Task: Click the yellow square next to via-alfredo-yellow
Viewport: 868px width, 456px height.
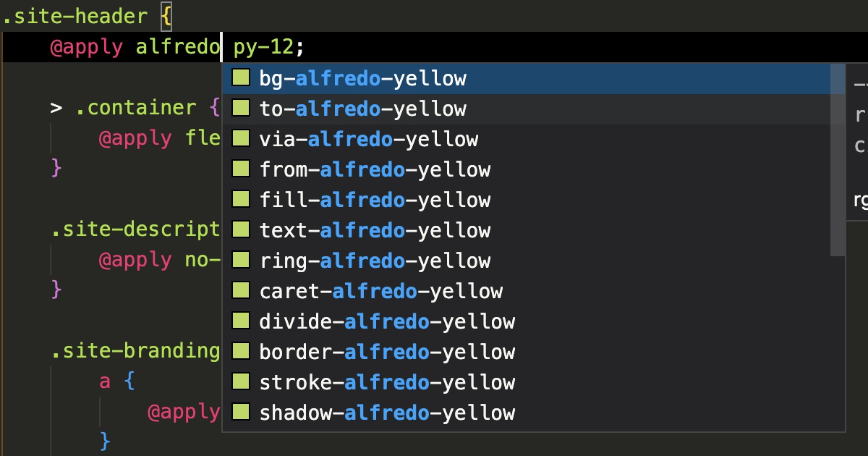Action: (x=241, y=138)
